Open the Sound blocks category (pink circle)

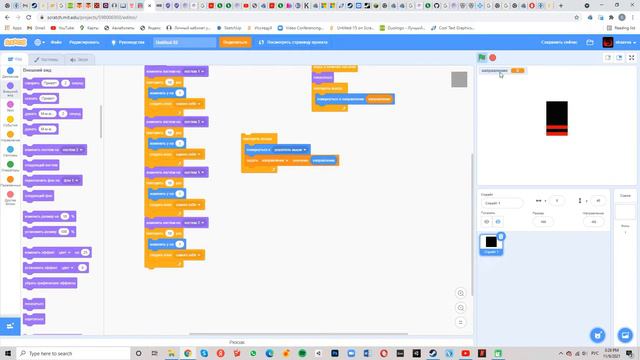click(x=10, y=104)
